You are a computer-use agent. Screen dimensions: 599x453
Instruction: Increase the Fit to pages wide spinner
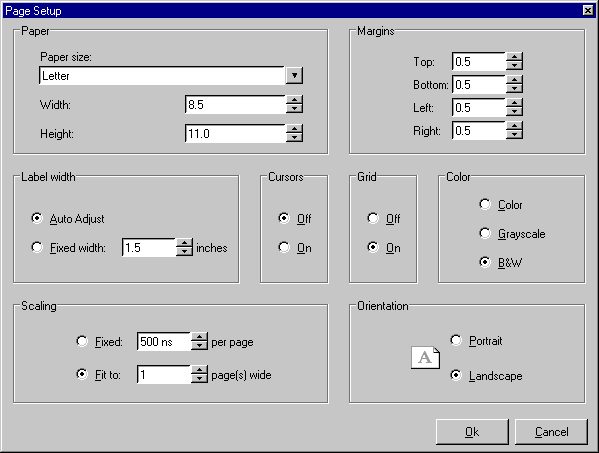199,370
